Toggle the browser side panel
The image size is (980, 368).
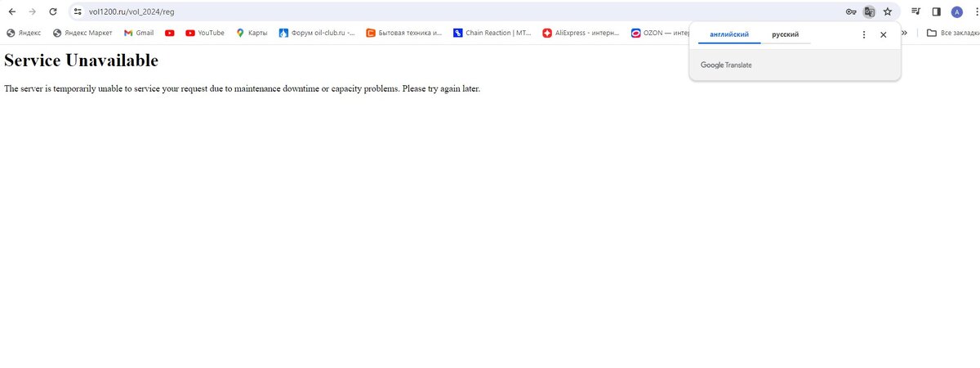937,11
